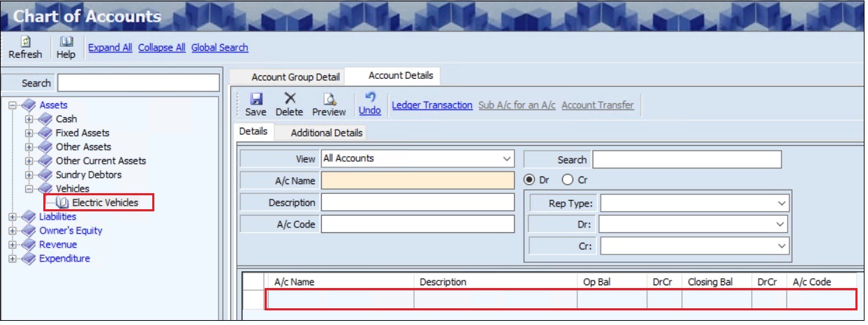Click the Fixed Assets group icon
The image size is (868, 325).
(x=45, y=133)
